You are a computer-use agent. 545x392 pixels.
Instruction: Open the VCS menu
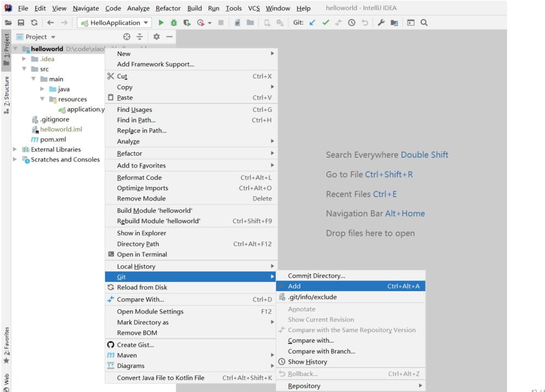(254, 8)
